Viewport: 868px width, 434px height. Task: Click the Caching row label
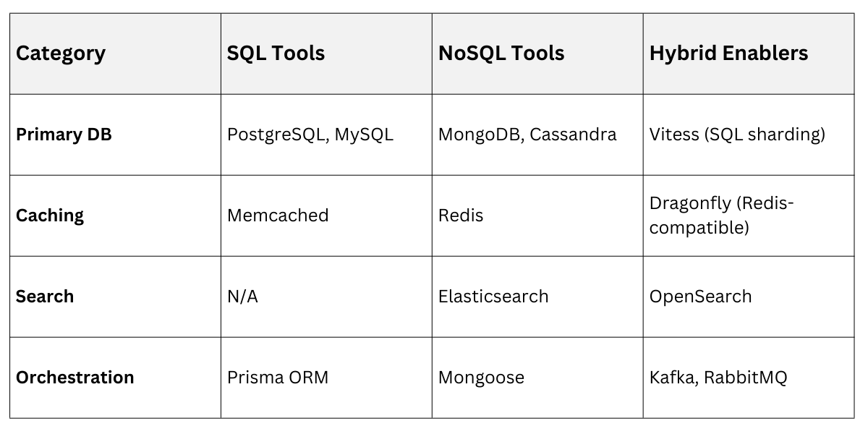pos(50,216)
